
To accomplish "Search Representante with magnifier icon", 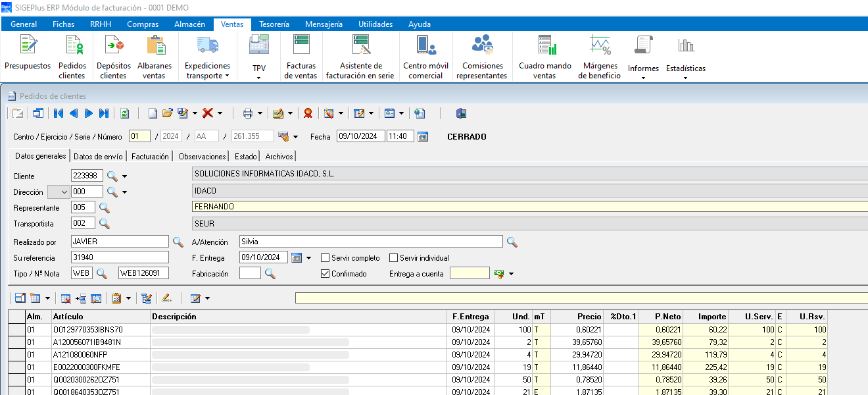I will [104, 208].
